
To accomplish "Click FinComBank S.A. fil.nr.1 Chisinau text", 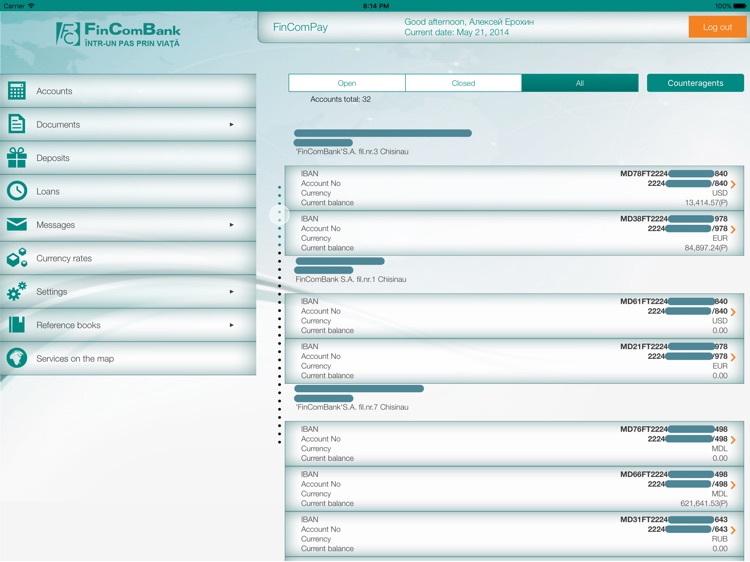I will pyautogui.click(x=351, y=279).
